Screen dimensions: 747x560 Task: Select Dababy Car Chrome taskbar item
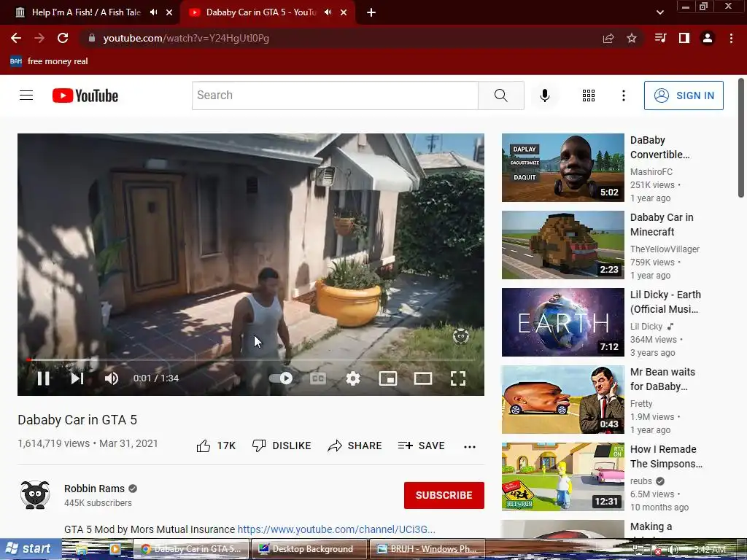pos(190,549)
